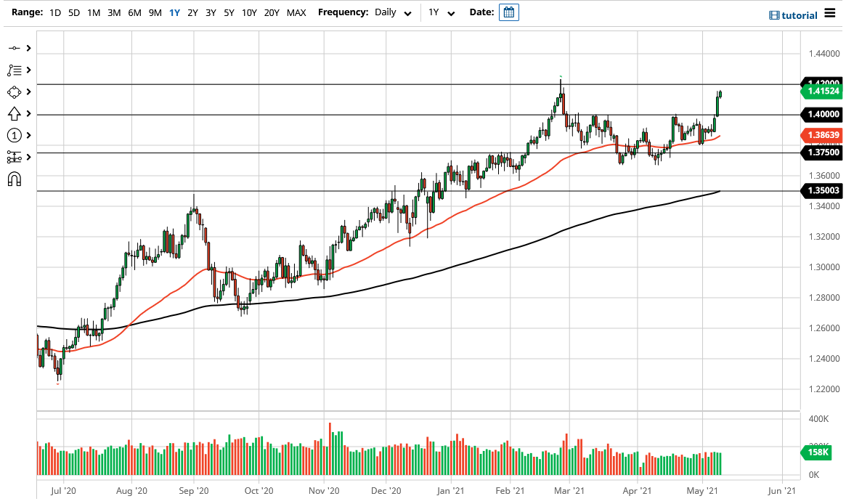The width and height of the screenshot is (846, 504).
Task: Switch range to 1D view
Action: 54,12
